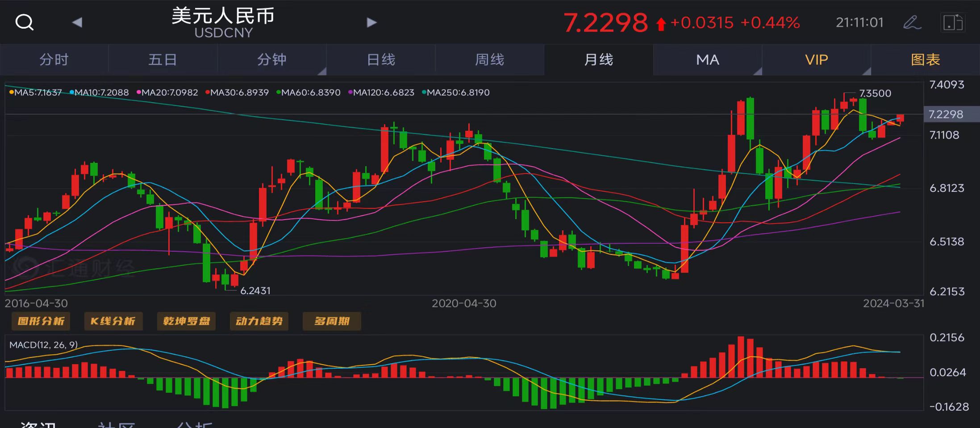Screen dimensions: 980x428
Task: Open 动力趋势 analysis
Action: [259, 321]
